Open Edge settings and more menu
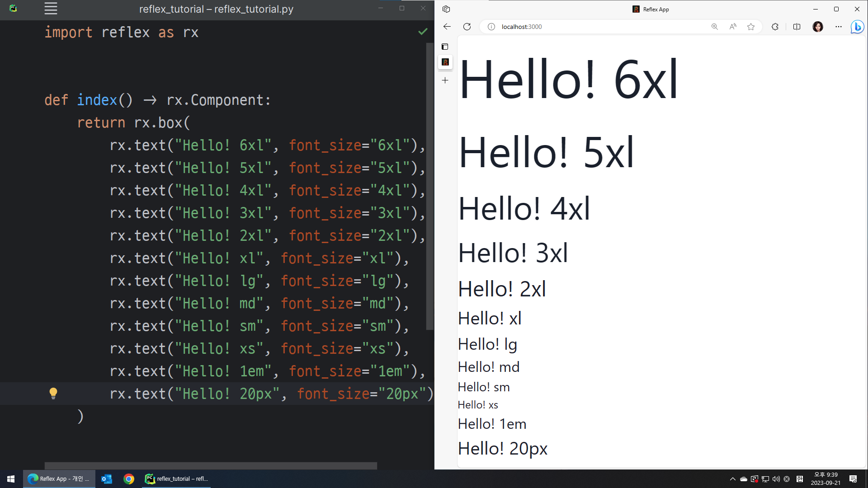The height and width of the screenshot is (488, 868). [x=838, y=27]
